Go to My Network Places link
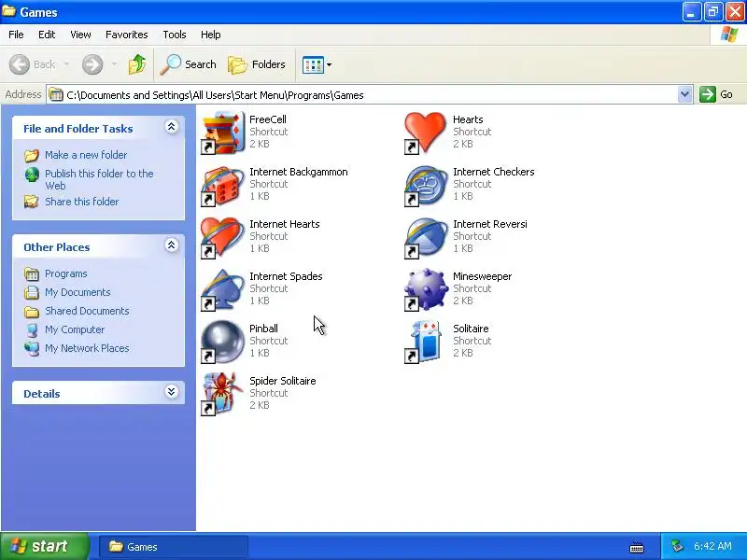The height and width of the screenshot is (560, 747). point(87,348)
